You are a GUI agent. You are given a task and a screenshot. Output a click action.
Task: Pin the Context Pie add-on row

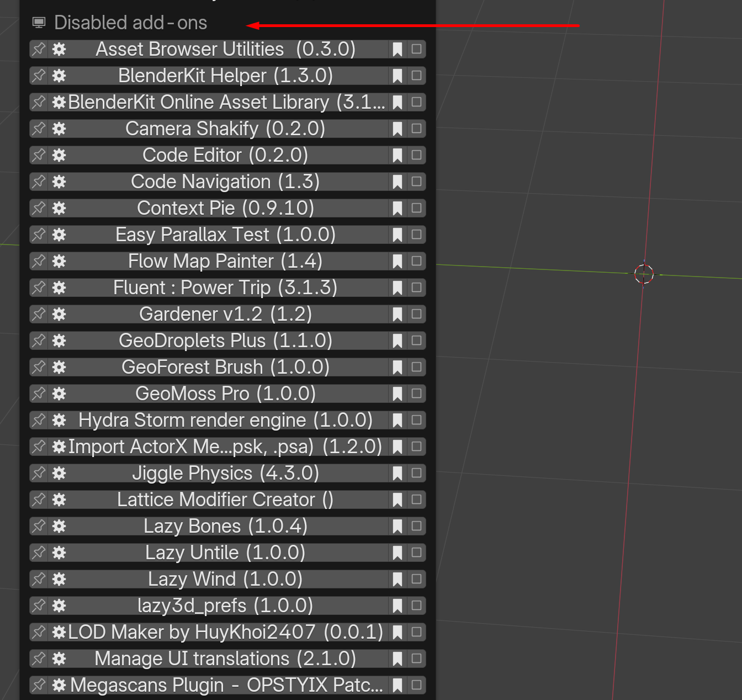coord(39,208)
